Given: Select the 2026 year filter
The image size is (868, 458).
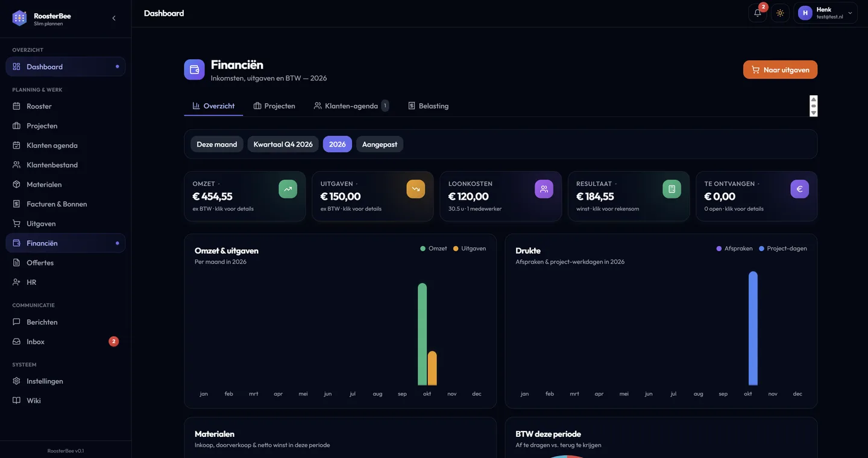Looking at the screenshot, I should [x=338, y=144].
